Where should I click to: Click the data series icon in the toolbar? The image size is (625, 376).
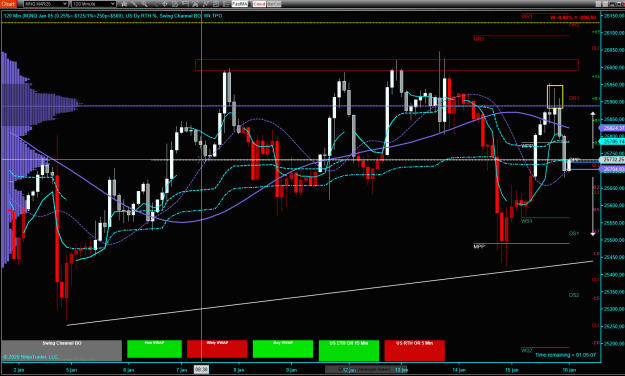click(216, 4)
